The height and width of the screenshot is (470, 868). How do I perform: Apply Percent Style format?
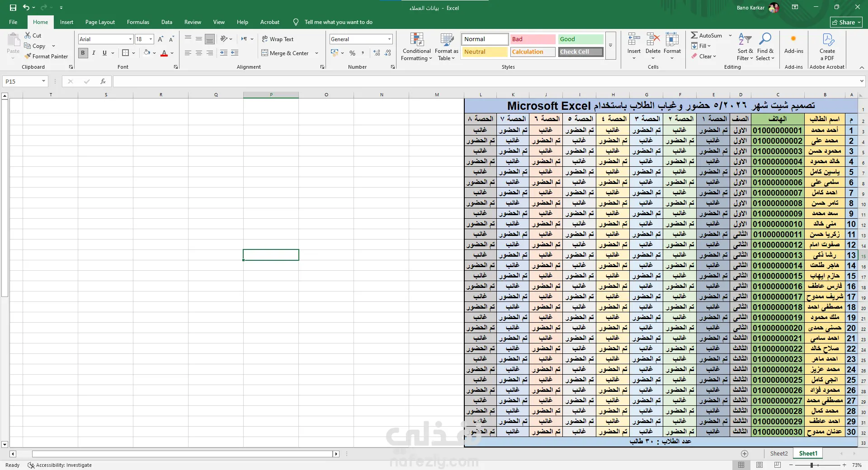pyautogui.click(x=352, y=53)
